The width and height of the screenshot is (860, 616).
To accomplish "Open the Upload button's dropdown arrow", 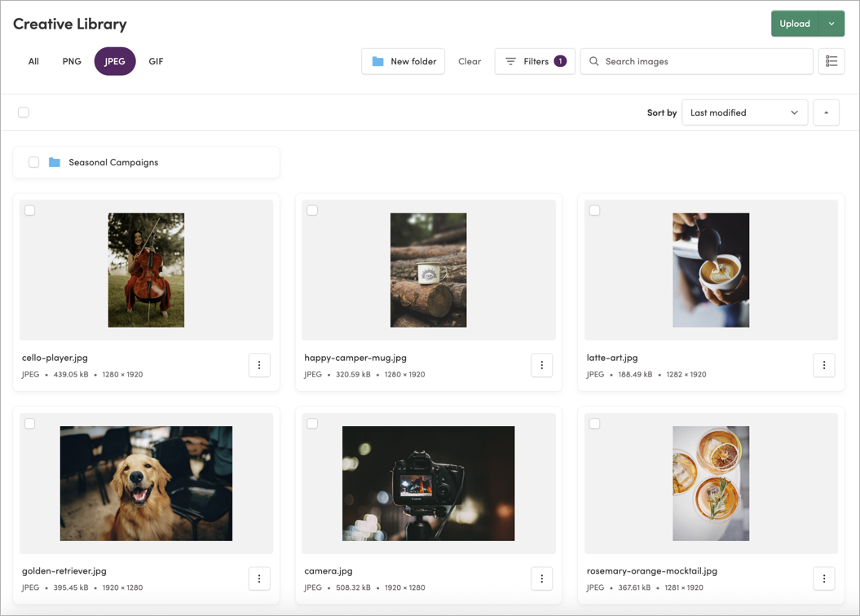I will [831, 23].
